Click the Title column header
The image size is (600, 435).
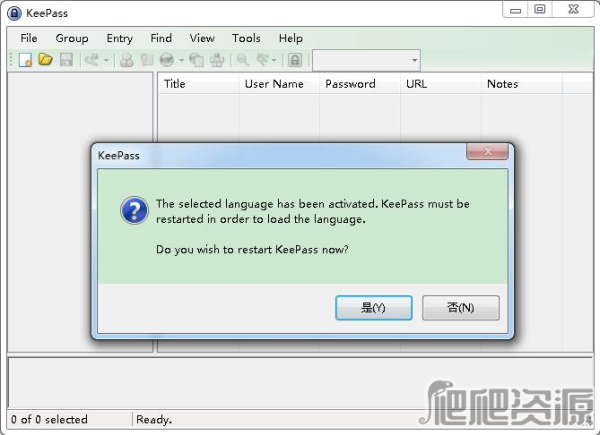point(198,84)
